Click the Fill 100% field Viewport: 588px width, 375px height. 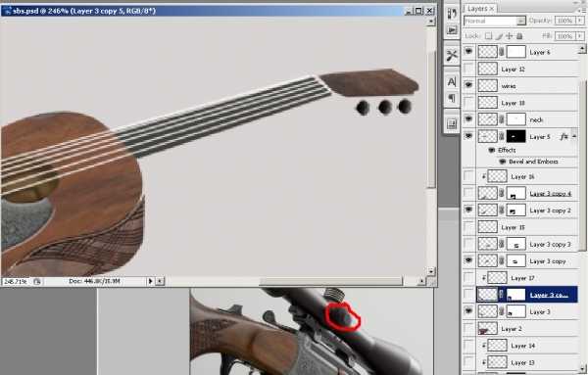(x=564, y=36)
